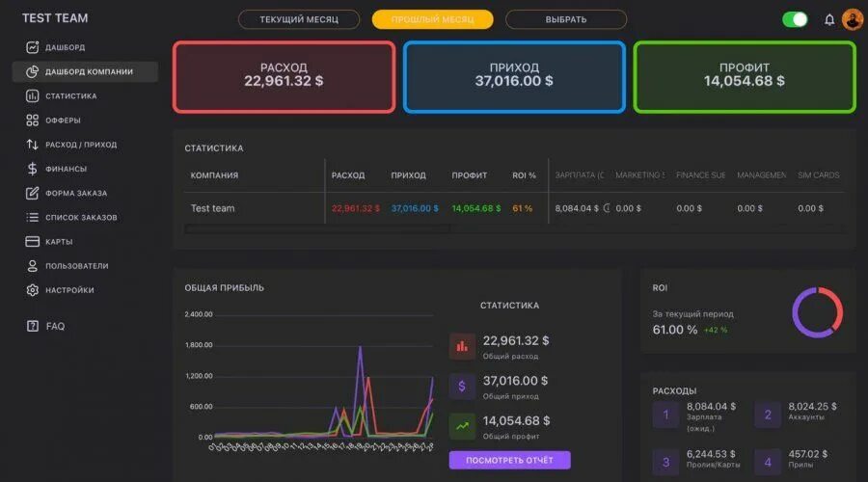Click the Расход summary card
Image resolution: width=868 pixels, height=482 pixels.
pos(284,77)
